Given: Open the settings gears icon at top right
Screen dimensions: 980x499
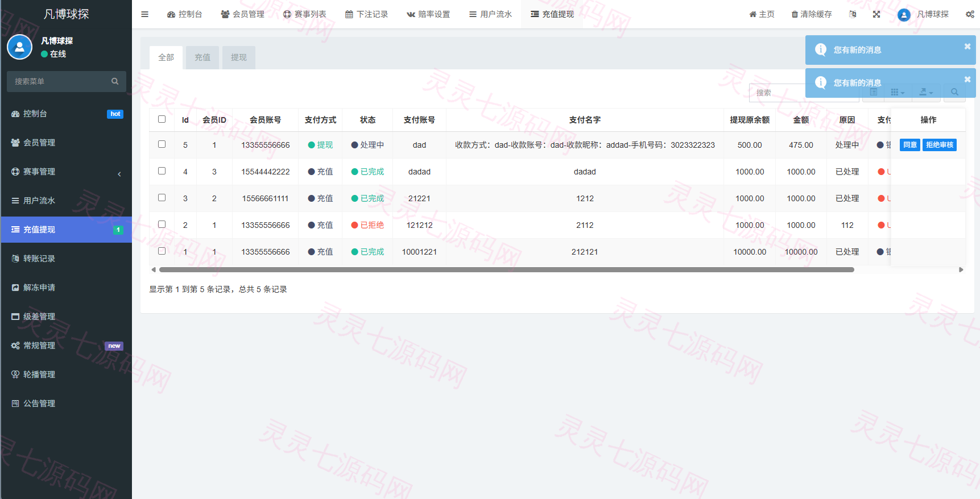Looking at the screenshot, I should (970, 14).
